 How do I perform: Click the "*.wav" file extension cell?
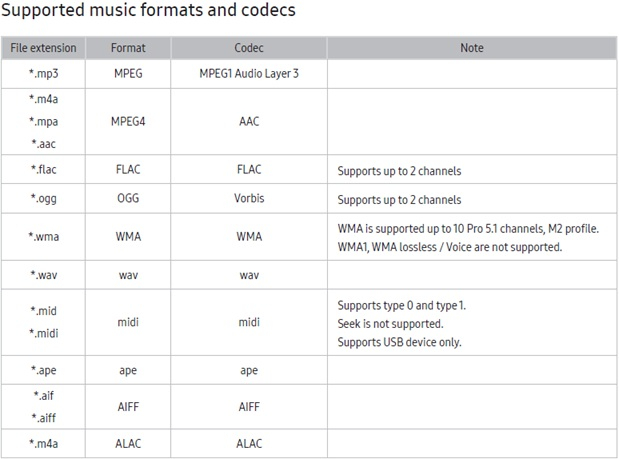(42, 274)
